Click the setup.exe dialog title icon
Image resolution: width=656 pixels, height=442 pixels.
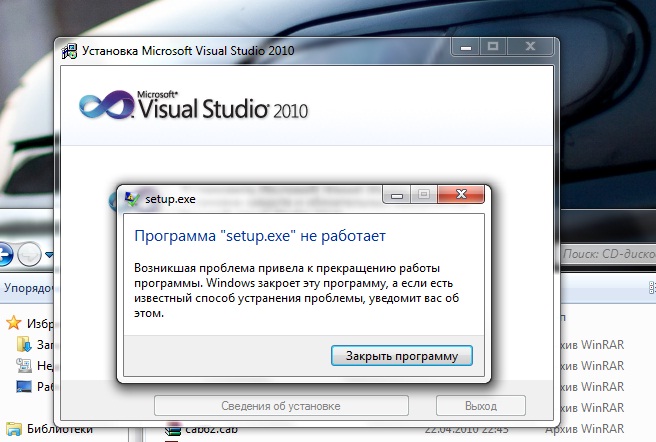[133, 199]
